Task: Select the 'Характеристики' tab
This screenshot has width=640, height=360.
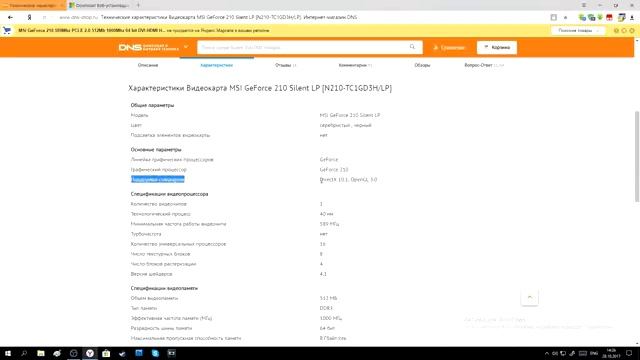Action: (217, 65)
